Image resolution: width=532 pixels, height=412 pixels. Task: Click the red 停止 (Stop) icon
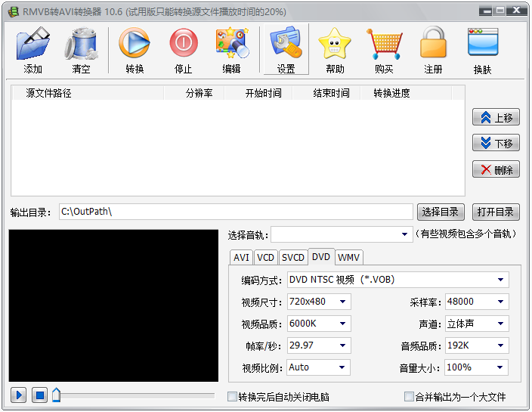coord(183,43)
